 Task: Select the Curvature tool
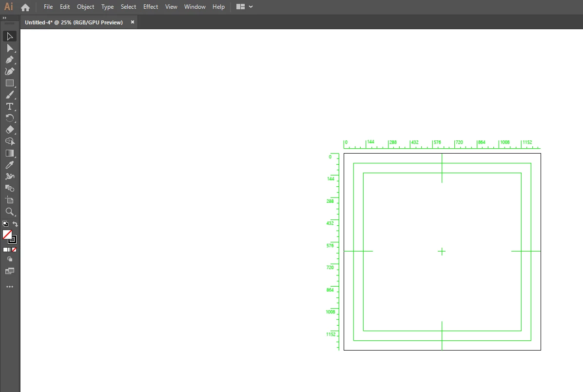(x=10, y=71)
